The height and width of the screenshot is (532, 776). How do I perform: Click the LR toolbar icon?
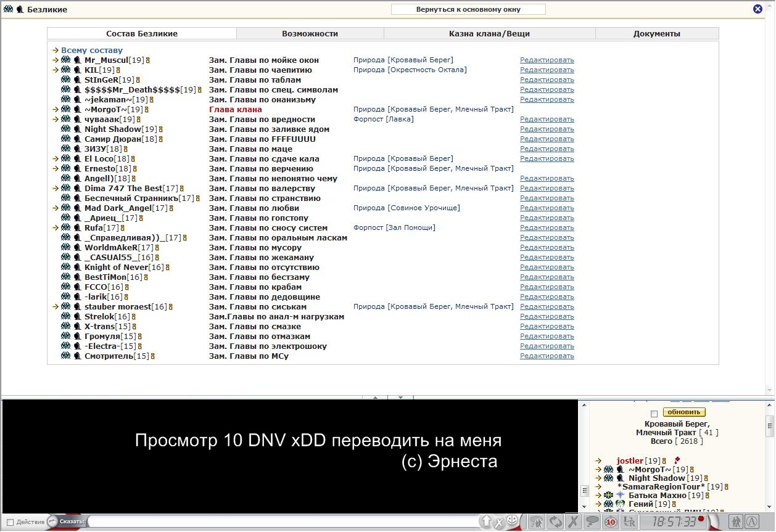point(629,522)
